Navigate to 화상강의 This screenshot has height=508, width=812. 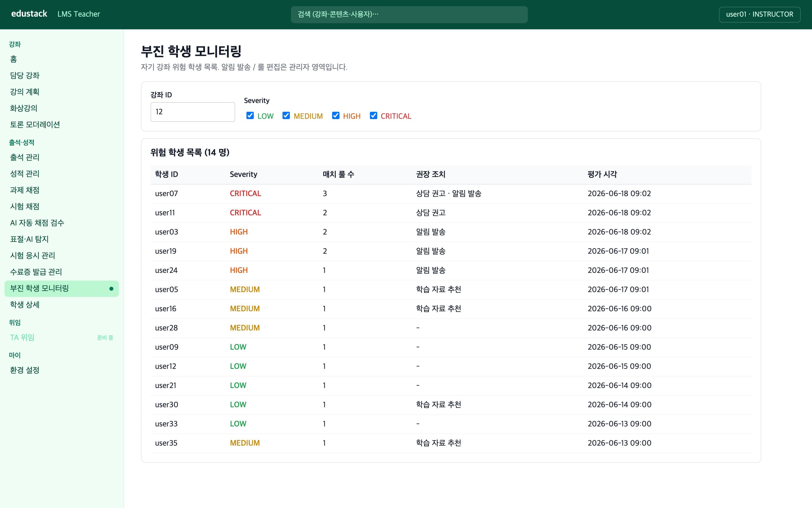click(62, 108)
